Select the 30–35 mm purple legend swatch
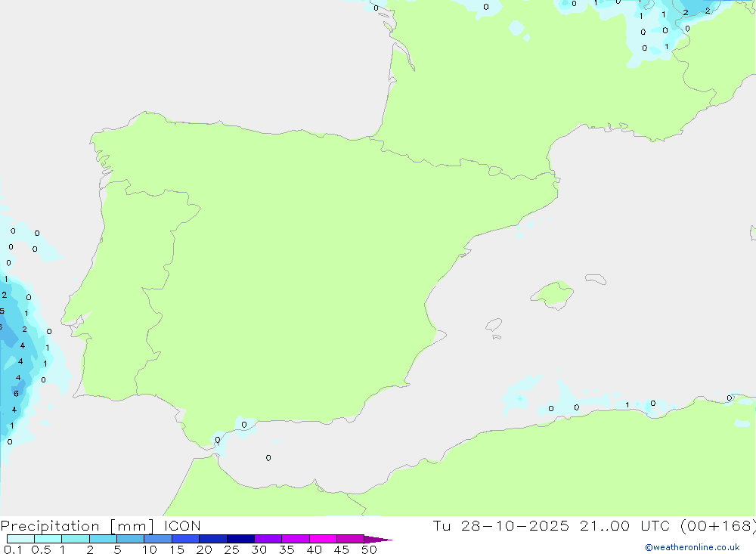This screenshot has height=554, width=756. pyautogui.click(x=268, y=539)
